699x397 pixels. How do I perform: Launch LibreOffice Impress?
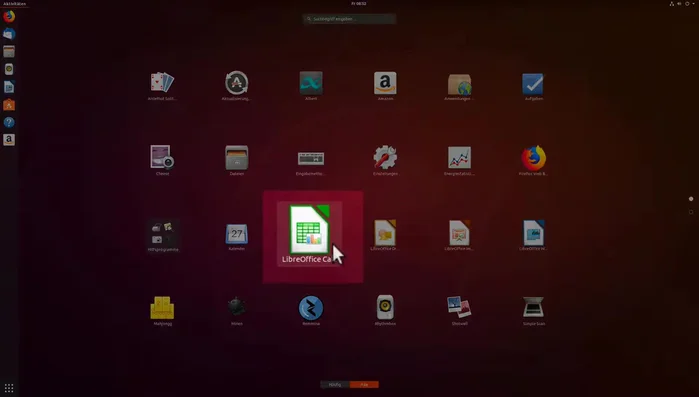tap(459, 235)
